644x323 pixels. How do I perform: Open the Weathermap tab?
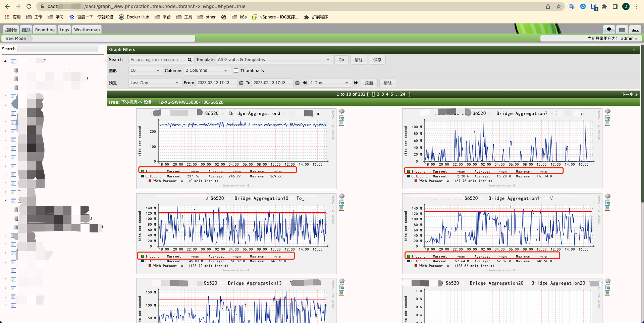(x=87, y=30)
